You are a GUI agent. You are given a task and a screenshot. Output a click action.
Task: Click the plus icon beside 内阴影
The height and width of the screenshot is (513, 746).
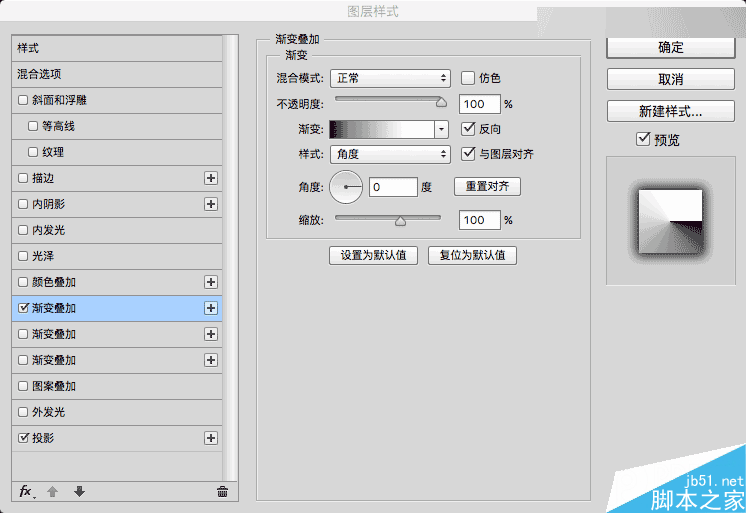(211, 204)
